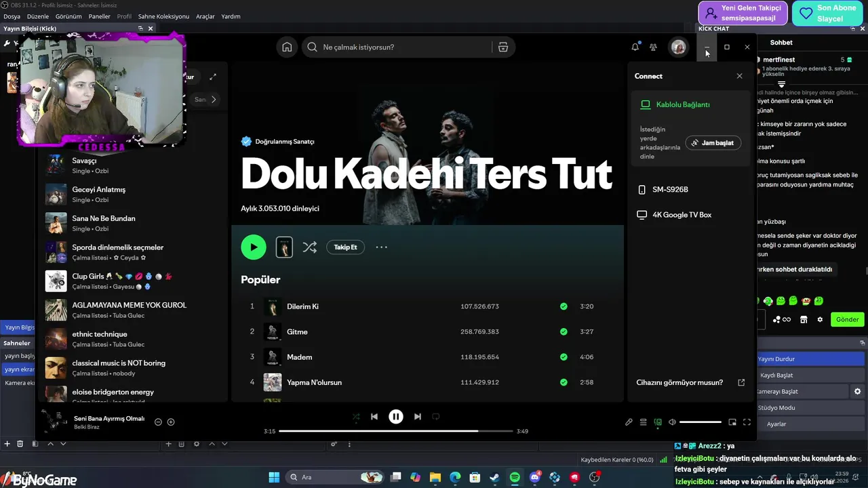Image resolution: width=868 pixels, height=488 pixels.
Task: Move source down in OBS sources list
Action: pyautogui.click(x=224, y=444)
